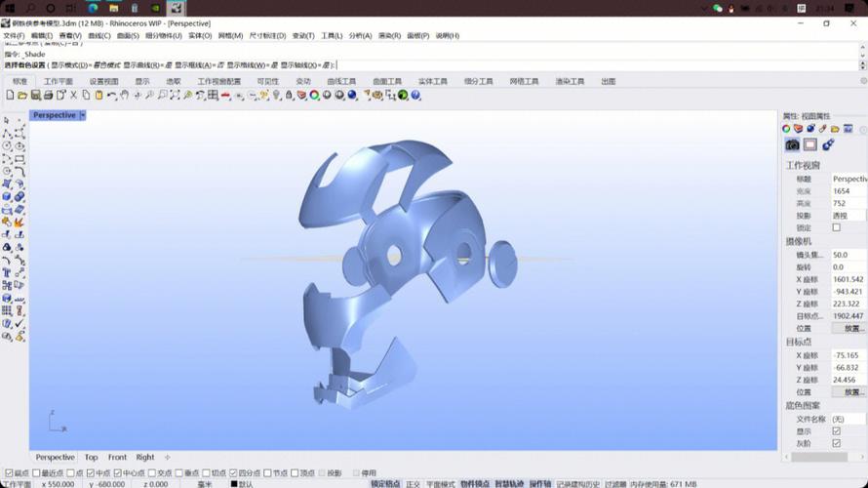Click the camera view properties icon
This screenshot has height=488, width=868.
coord(792,145)
